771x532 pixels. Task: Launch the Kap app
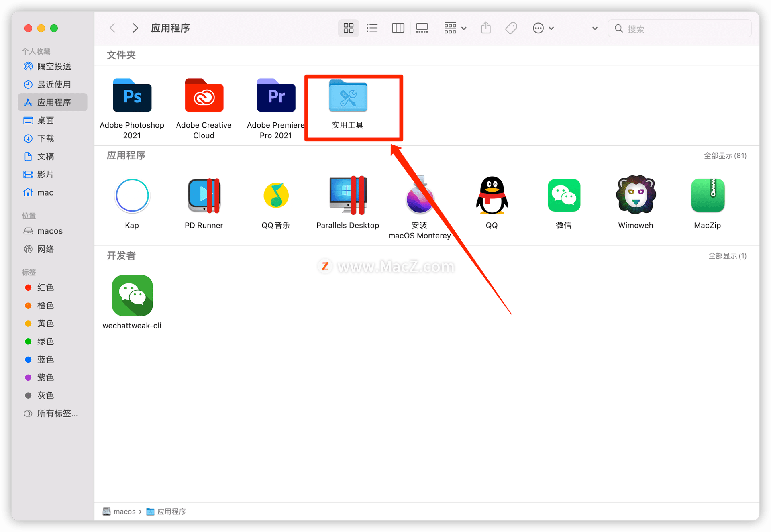[132, 196]
